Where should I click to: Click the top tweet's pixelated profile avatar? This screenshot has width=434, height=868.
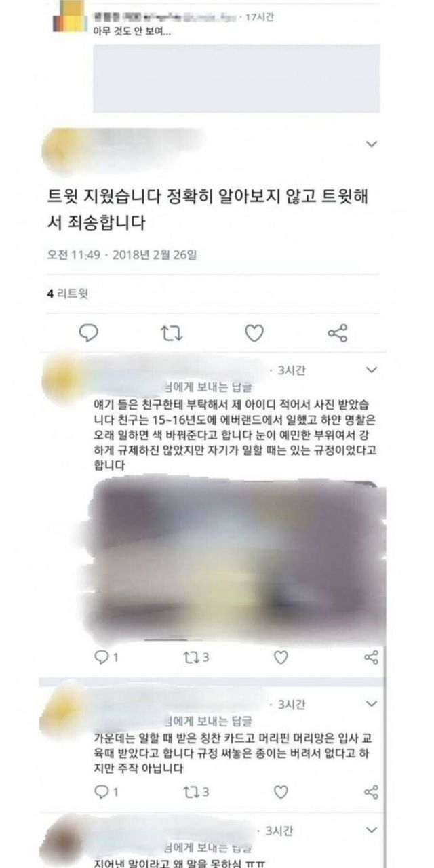tap(70, 16)
